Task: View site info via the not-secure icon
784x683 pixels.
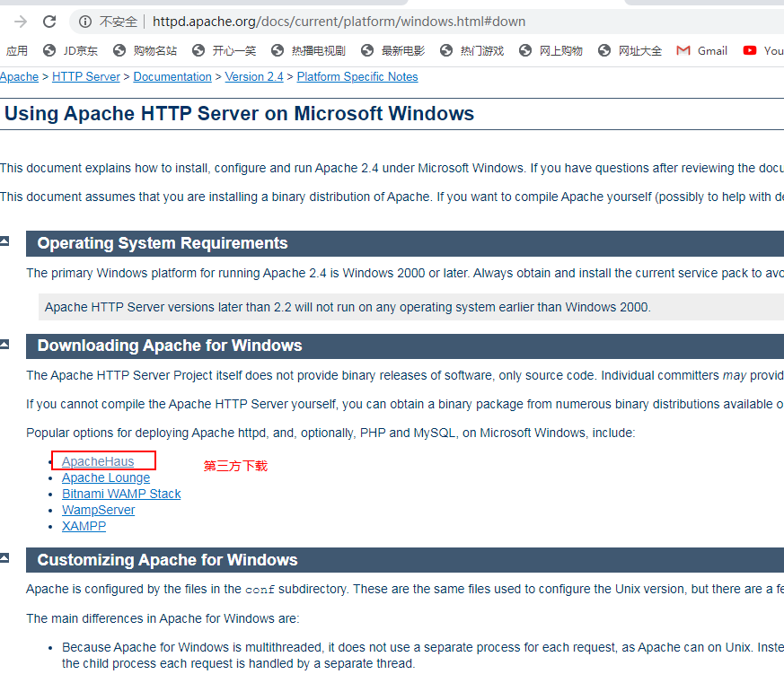Action: 85,22
